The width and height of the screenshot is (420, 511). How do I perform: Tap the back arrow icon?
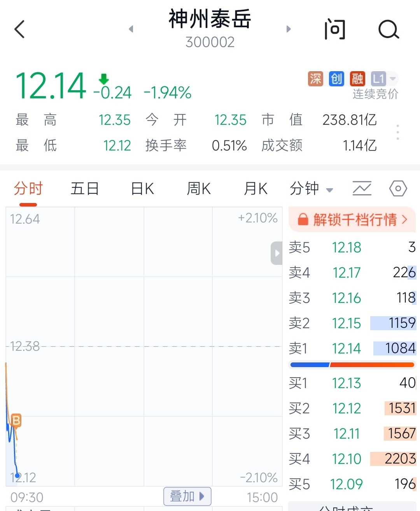coord(19,29)
